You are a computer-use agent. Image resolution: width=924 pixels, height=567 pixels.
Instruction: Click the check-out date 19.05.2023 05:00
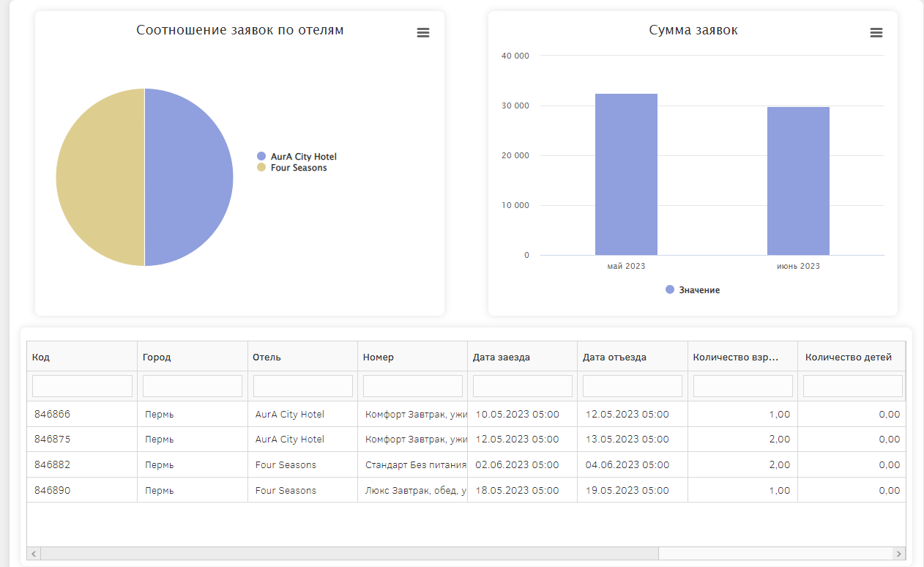(633, 490)
